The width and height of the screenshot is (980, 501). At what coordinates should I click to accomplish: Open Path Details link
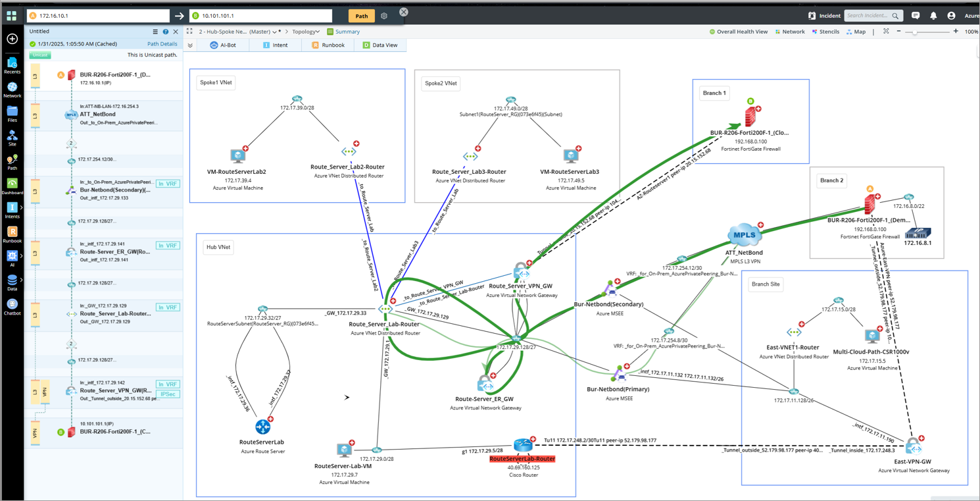162,44
